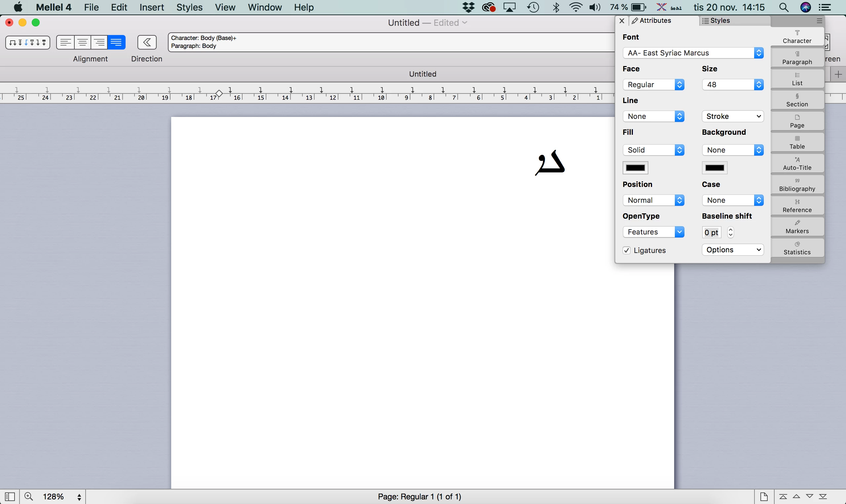Select center text alignment
Screen dimensions: 846x504
pos(82,43)
